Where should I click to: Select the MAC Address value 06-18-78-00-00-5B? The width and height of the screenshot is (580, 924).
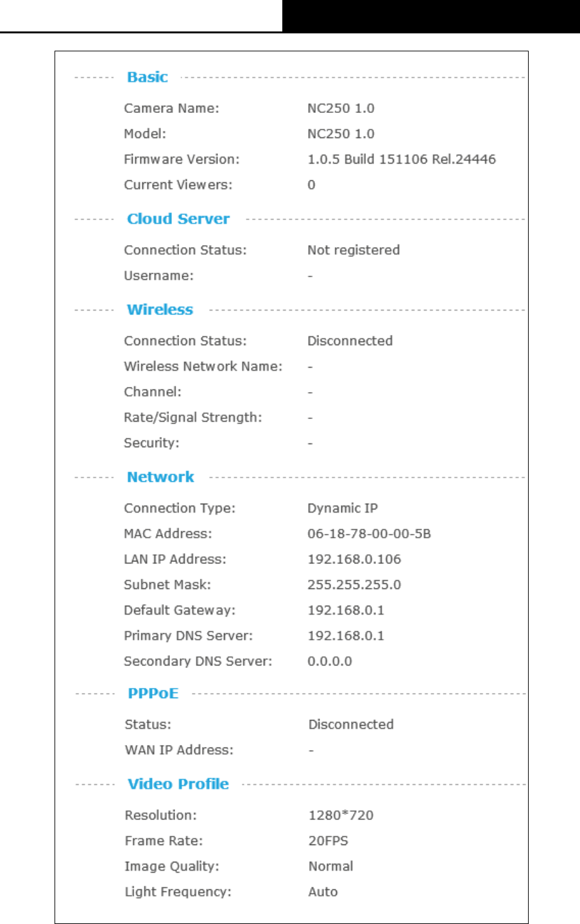click(369, 534)
